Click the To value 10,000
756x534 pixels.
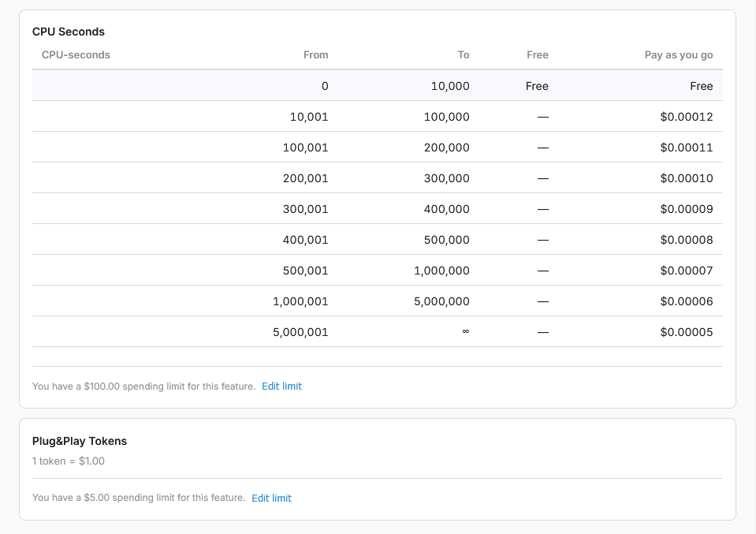(450, 86)
